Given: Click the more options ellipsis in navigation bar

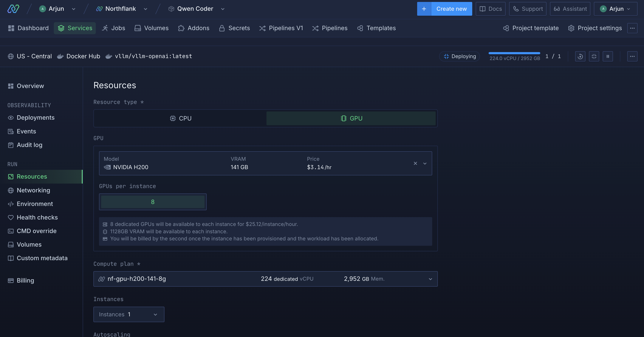Looking at the screenshot, I should coord(632,28).
